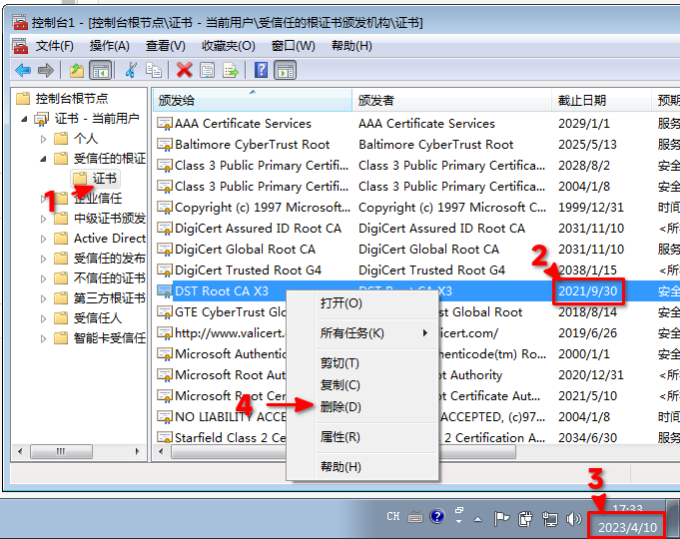
Task: Open the 文件(F) menu
Action: pos(54,46)
